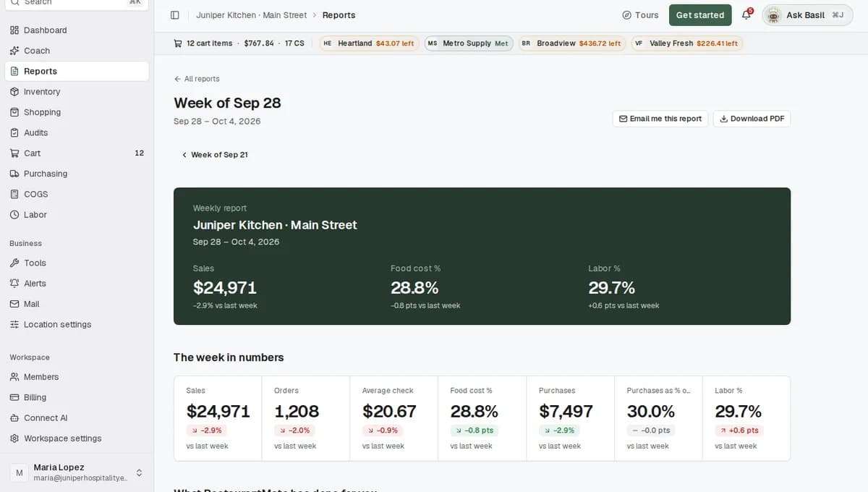Select the Broadview vendor chip
868x492 pixels.
point(571,43)
